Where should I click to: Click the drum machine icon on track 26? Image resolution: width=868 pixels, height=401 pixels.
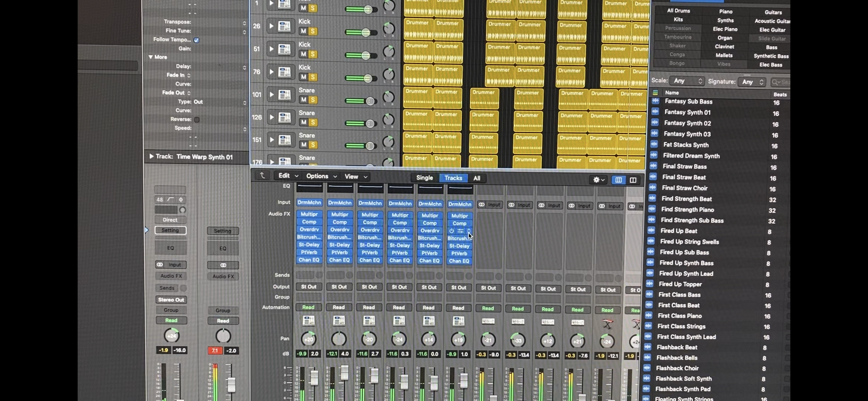pos(284,26)
